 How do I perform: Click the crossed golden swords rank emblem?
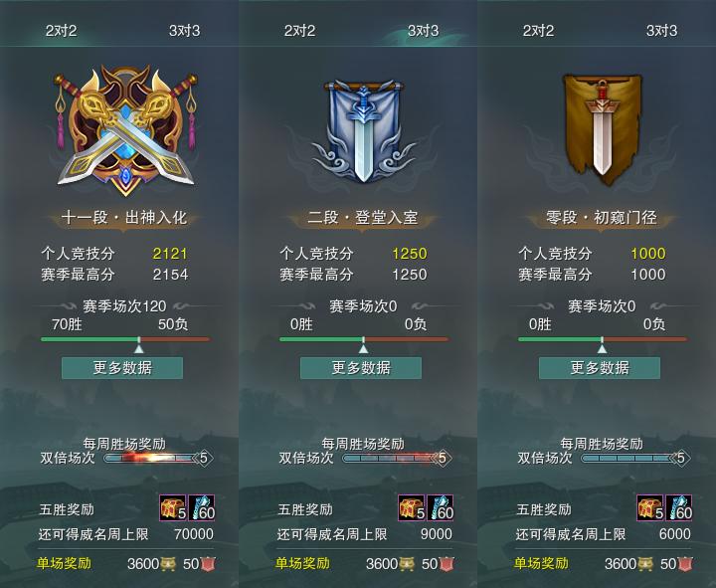pyautogui.click(x=125, y=129)
